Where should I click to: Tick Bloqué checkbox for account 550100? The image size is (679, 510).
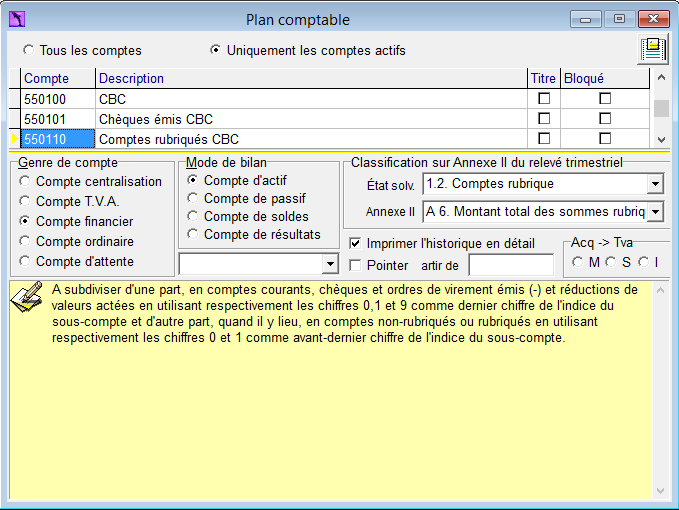(x=605, y=99)
